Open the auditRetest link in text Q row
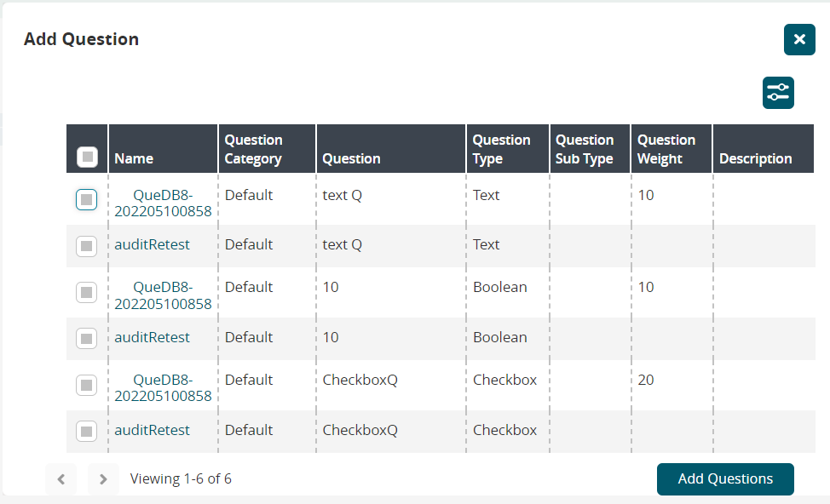The height and width of the screenshot is (504, 830). coord(153,244)
